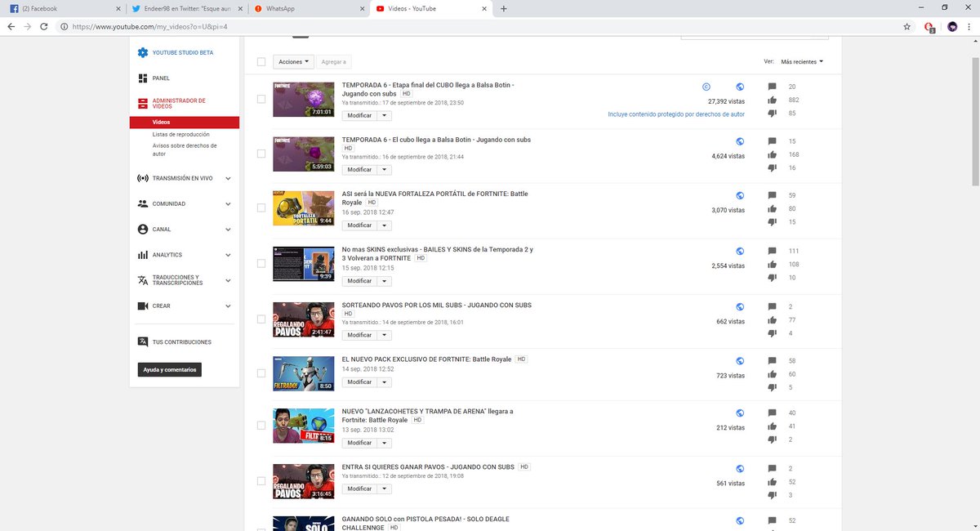This screenshot has width=980, height=531.
Task: Click likes thumbs-up icon for El cubo llega video
Action: (773, 154)
